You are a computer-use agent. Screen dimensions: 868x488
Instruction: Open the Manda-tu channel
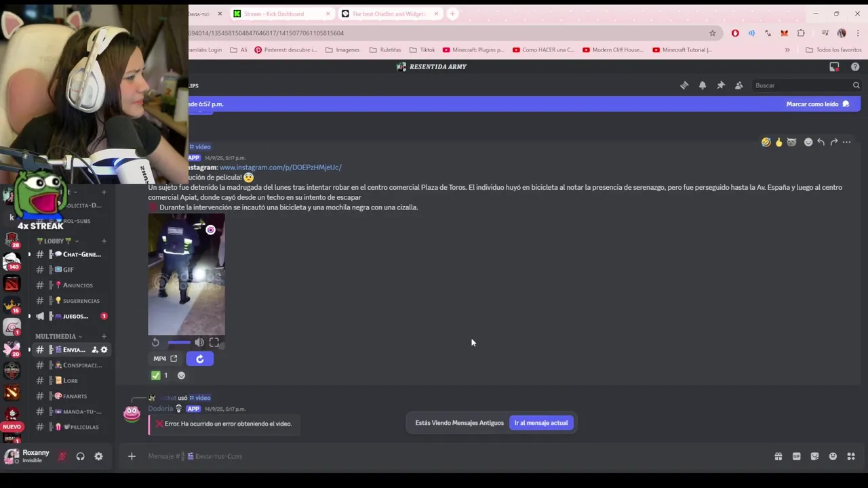point(71,411)
